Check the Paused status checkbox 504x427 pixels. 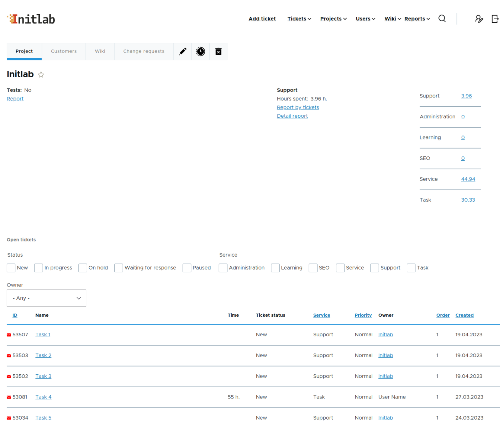click(x=187, y=268)
